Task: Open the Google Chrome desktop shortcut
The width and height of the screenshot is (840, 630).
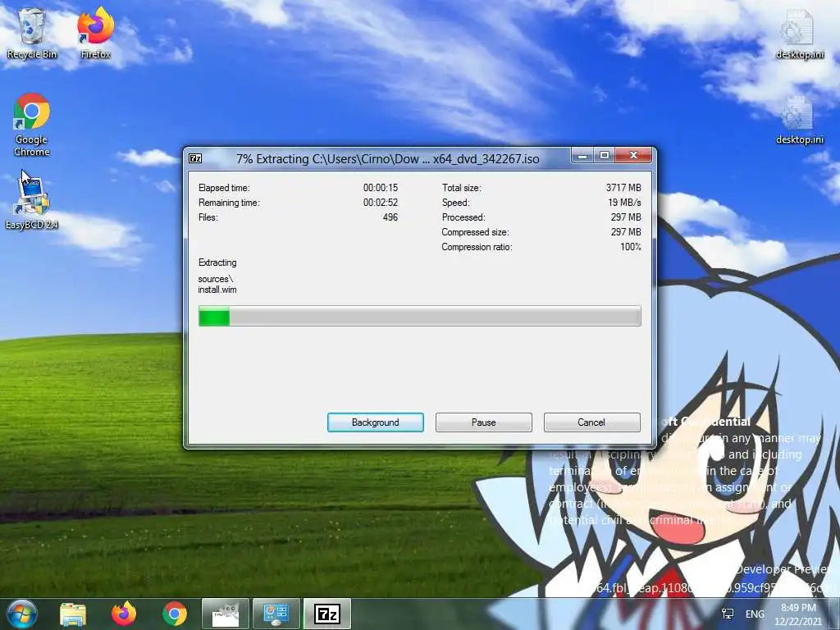Action: tap(32, 125)
